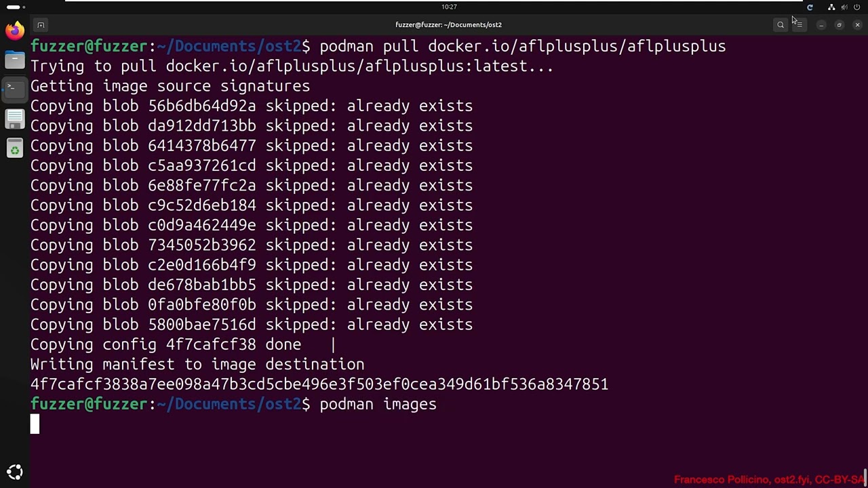Click the terminal title bar text
868x488 pixels.
[448, 25]
